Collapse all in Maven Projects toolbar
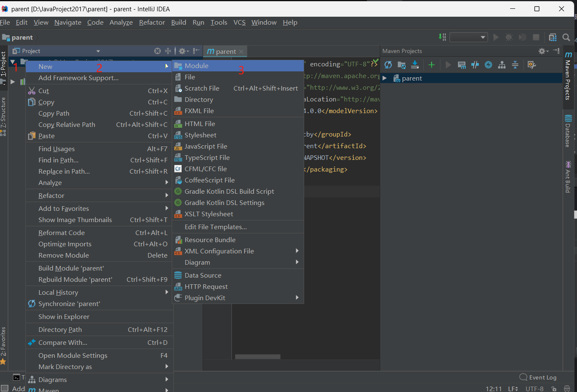 point(515,65)
